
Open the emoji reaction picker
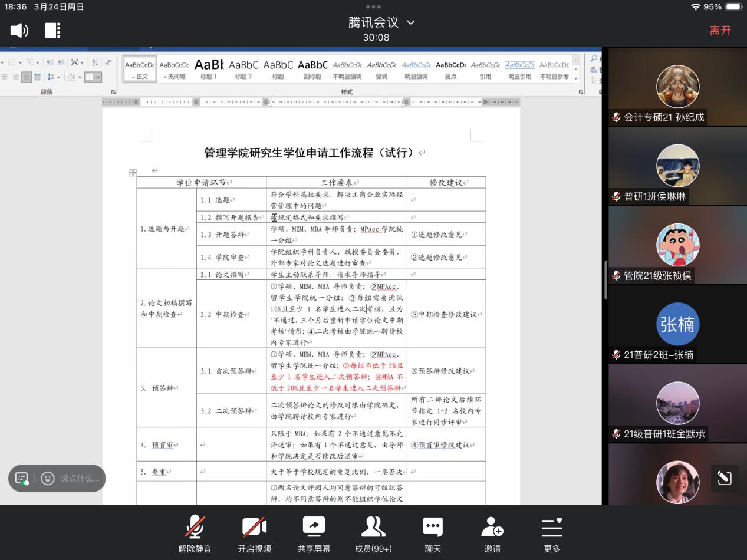(x=48, y=478)
